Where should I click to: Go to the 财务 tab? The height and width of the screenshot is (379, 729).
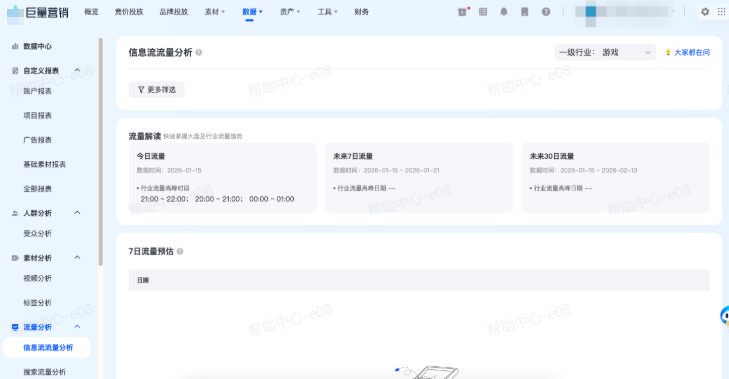362,12
